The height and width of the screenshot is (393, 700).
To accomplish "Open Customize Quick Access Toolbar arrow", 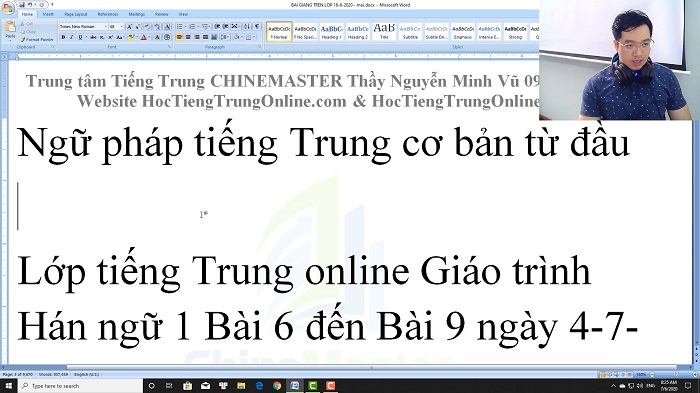I will pyautogui.click(x=52, y=5).
